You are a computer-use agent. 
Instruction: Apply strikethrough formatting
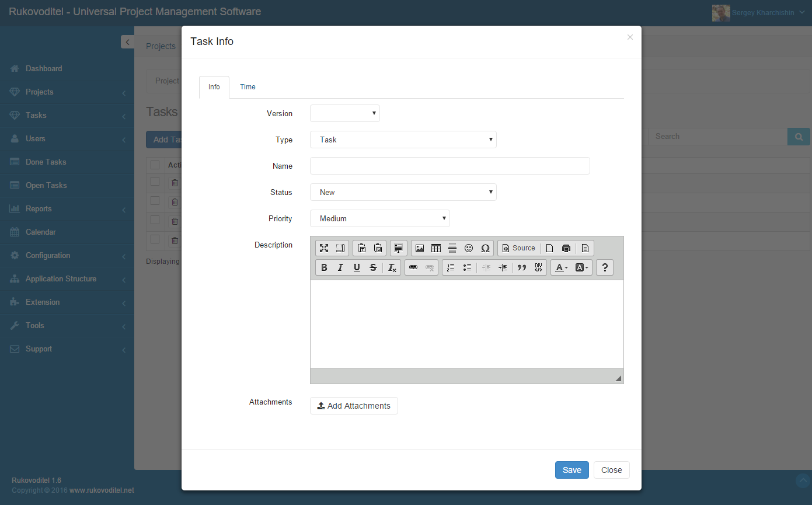tap(373, 267)
